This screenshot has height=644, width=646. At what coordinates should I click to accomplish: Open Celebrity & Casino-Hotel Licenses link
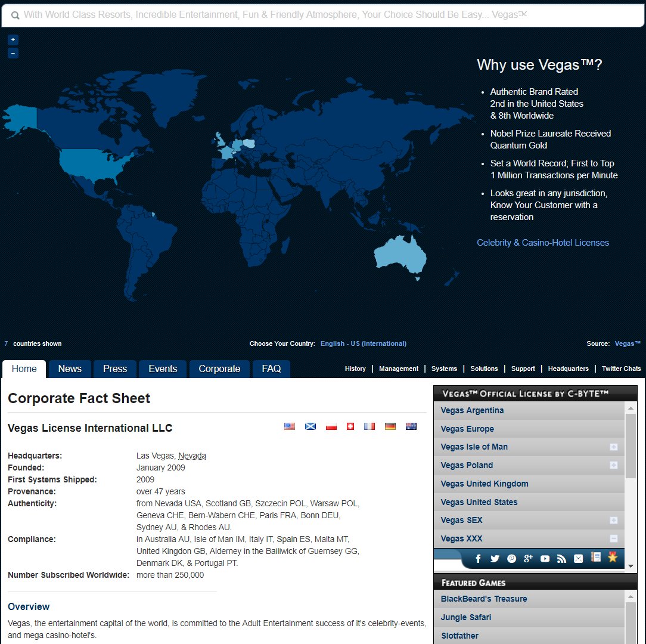coord(542,243)
